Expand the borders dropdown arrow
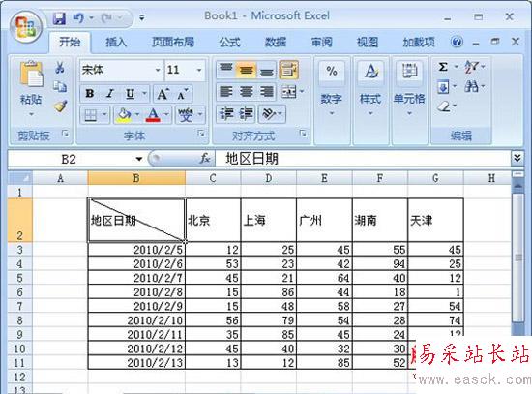Image resolution: width=532 pixels, height=394 pixels. pos(104,114)
